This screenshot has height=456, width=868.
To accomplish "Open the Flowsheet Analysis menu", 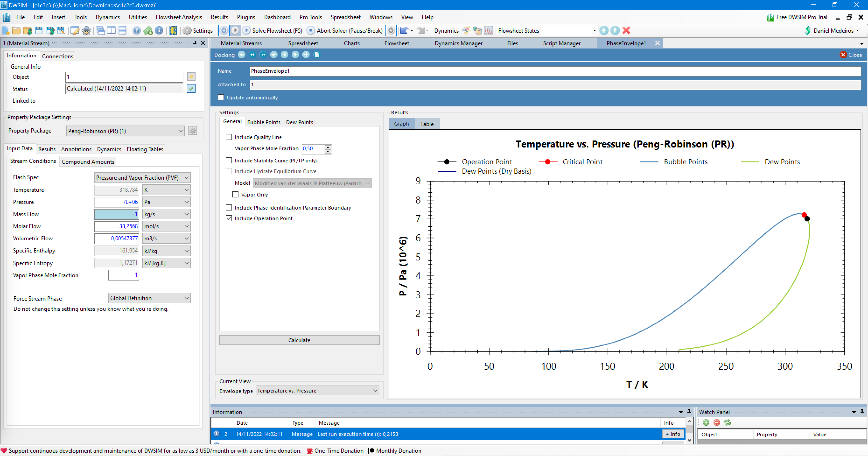I will click(x=178, y=17).
